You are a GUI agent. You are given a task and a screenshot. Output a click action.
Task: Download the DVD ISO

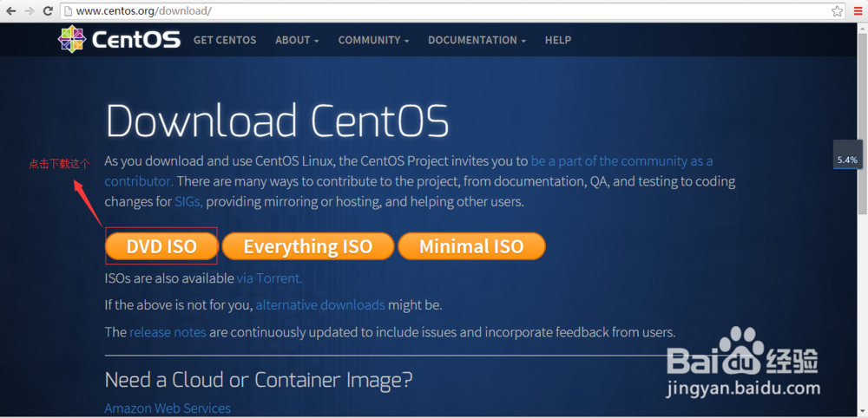[x=161, y=246]
